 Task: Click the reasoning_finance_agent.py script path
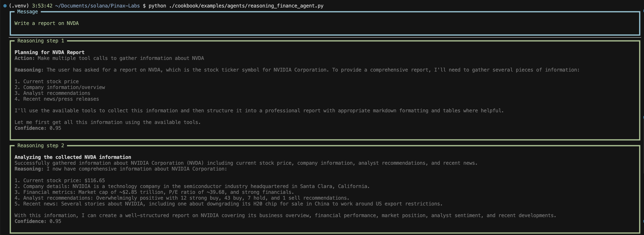tap(246, 6)
